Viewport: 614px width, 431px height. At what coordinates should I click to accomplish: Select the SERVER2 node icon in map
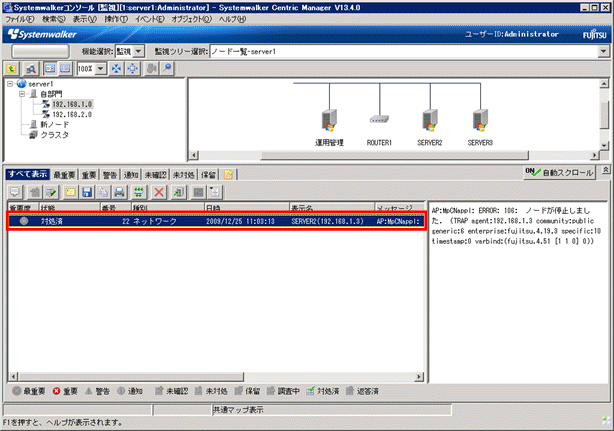(430, 120)
